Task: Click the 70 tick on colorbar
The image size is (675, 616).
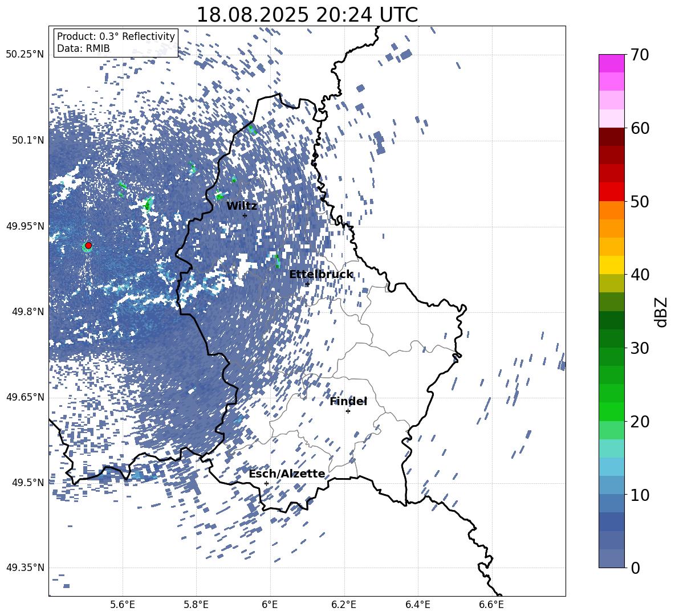Action: coord(640,55)
